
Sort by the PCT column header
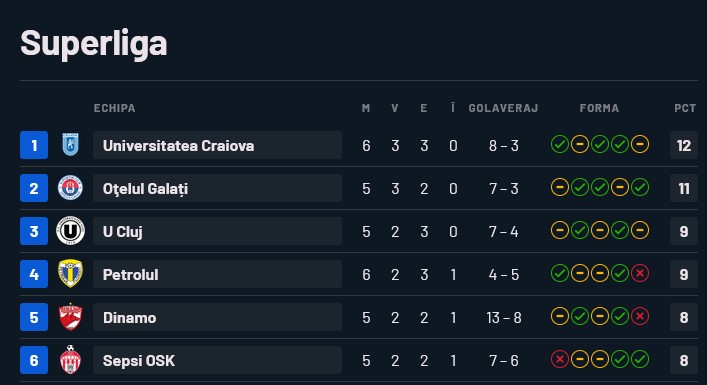[685, 108]
